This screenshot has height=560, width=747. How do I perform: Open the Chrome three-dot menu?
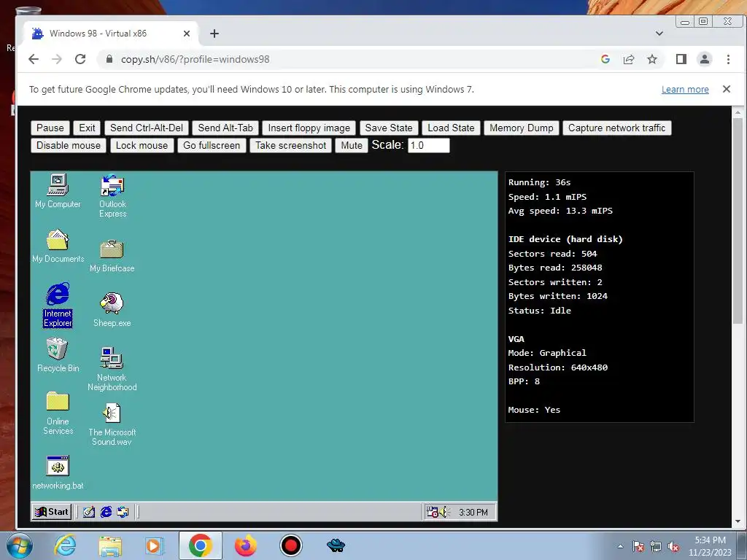728,59
